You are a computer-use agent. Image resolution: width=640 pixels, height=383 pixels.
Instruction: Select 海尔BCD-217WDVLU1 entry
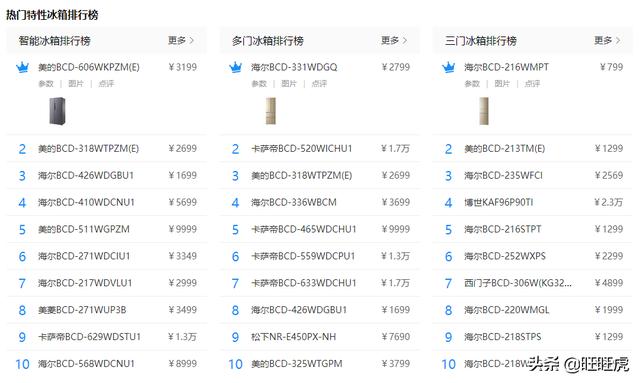[x=85, y=283]
